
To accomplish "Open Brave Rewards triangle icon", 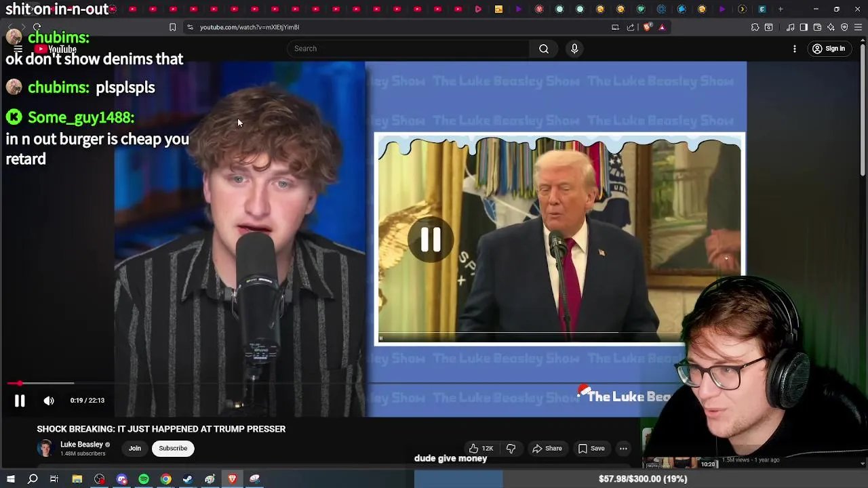I will pos(662,27).
